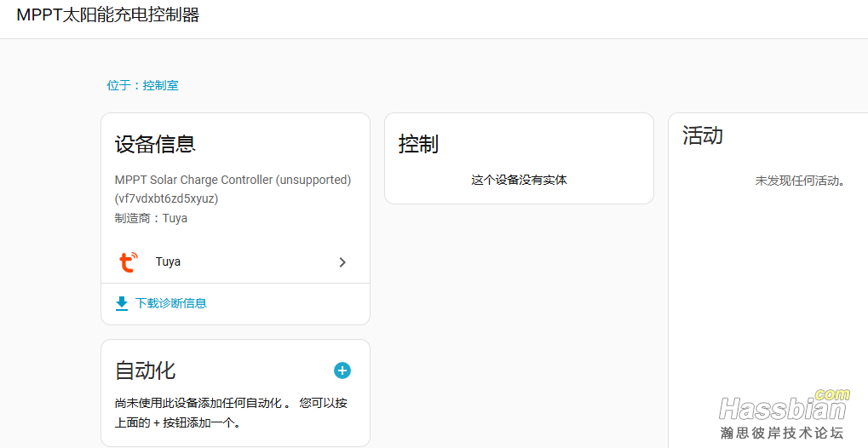Click the 制造商：Tuya manufacturer line
This screenshot has width=868, height=448.
pyautogui.click(x=151, y=218)
